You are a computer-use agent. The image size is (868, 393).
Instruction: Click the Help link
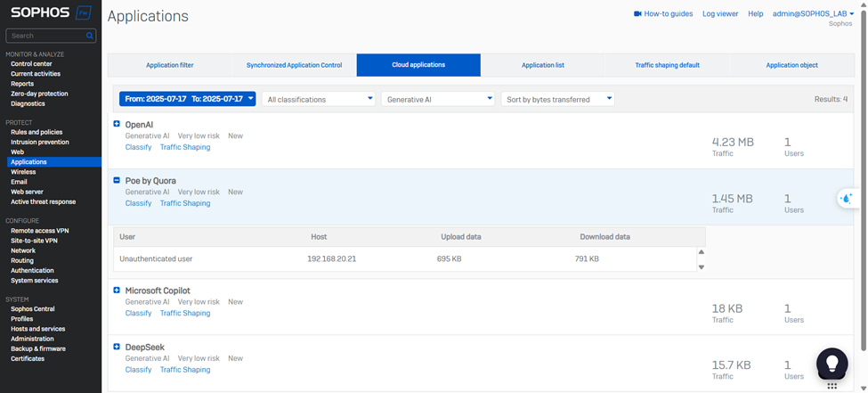(x=756, y=14)
